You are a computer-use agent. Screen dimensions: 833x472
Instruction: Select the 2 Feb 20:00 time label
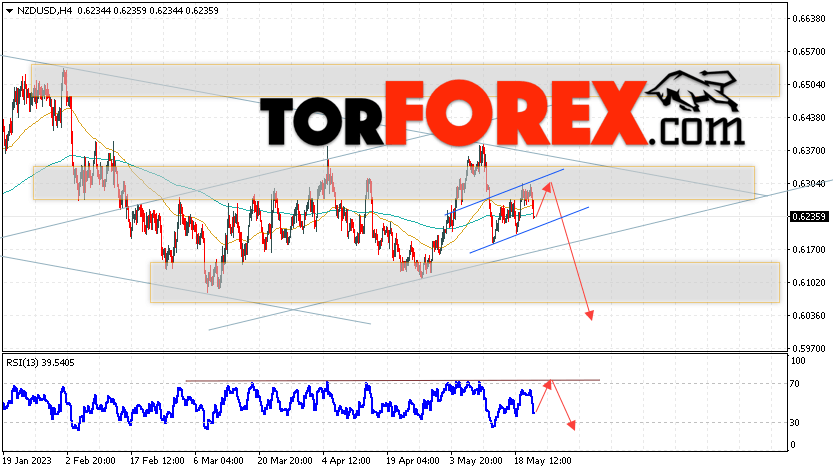(90, 460)
